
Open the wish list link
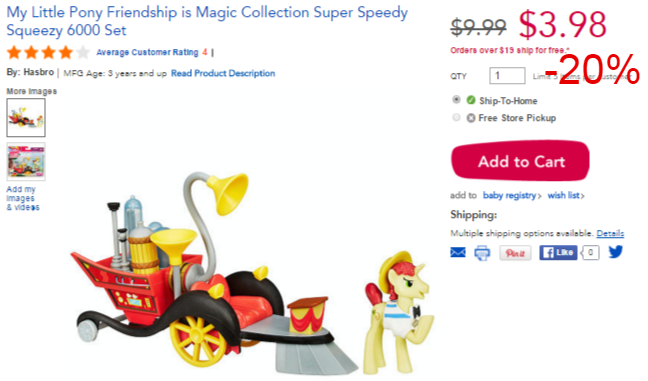[x=566, y=195]
